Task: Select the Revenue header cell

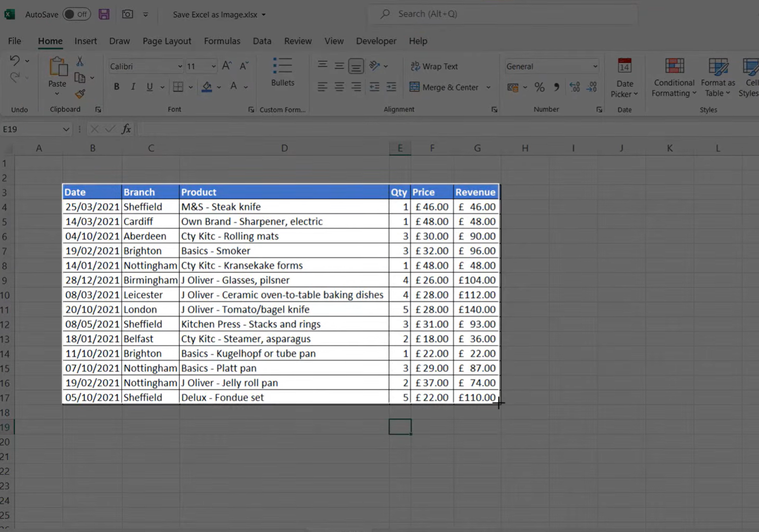Action: click(476, 192)
